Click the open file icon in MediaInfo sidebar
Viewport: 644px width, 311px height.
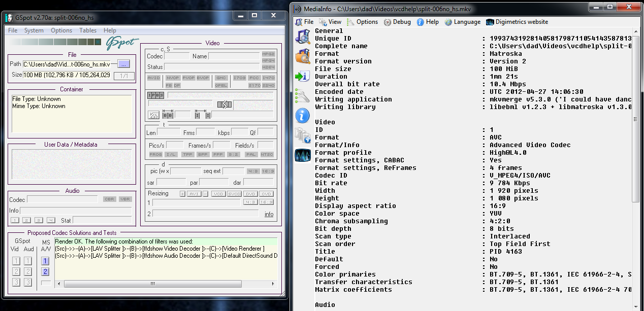[303, 37]
